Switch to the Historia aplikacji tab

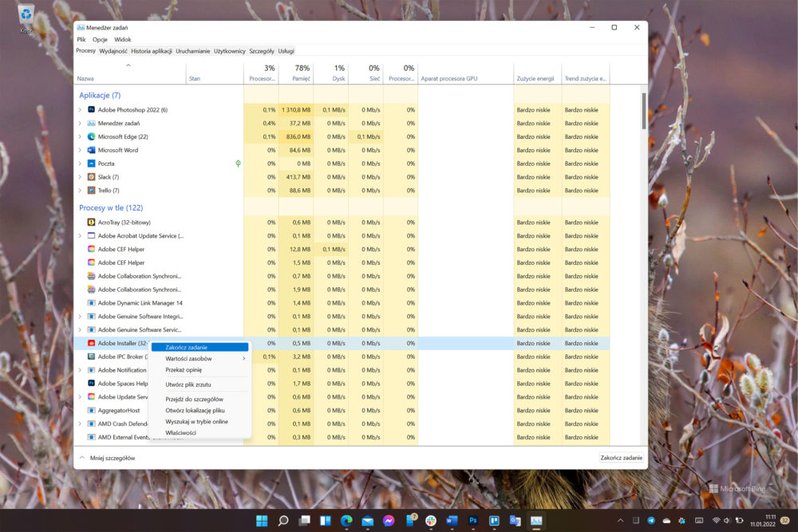(151, 51)
